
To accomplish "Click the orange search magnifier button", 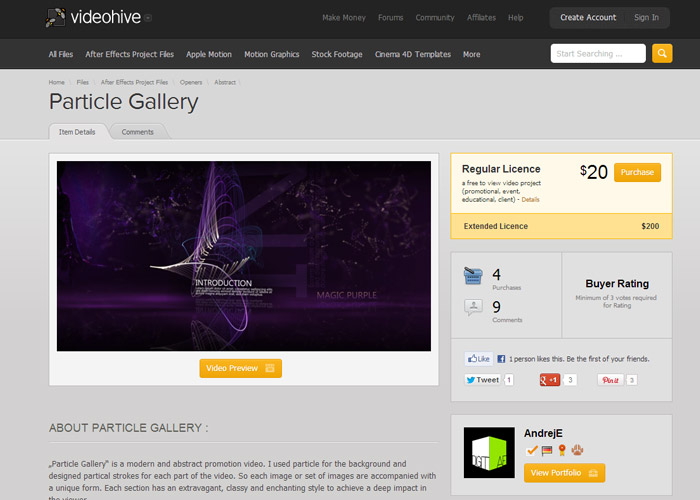I will point(662,54).
